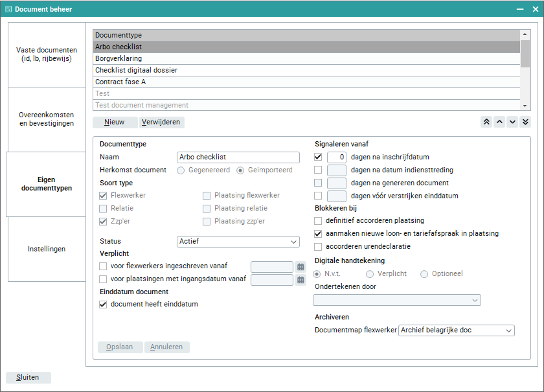Move selected document type down one position

[x=512, y=122]
